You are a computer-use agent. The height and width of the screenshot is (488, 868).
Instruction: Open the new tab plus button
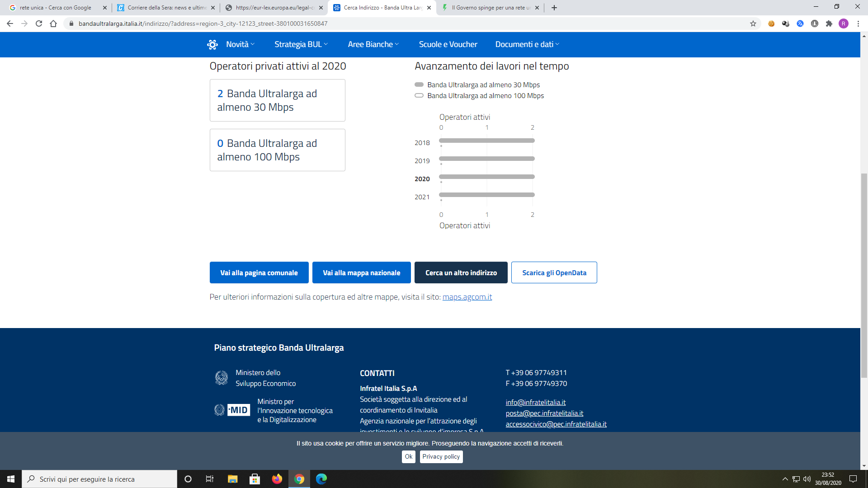click(x=554, y=8)
